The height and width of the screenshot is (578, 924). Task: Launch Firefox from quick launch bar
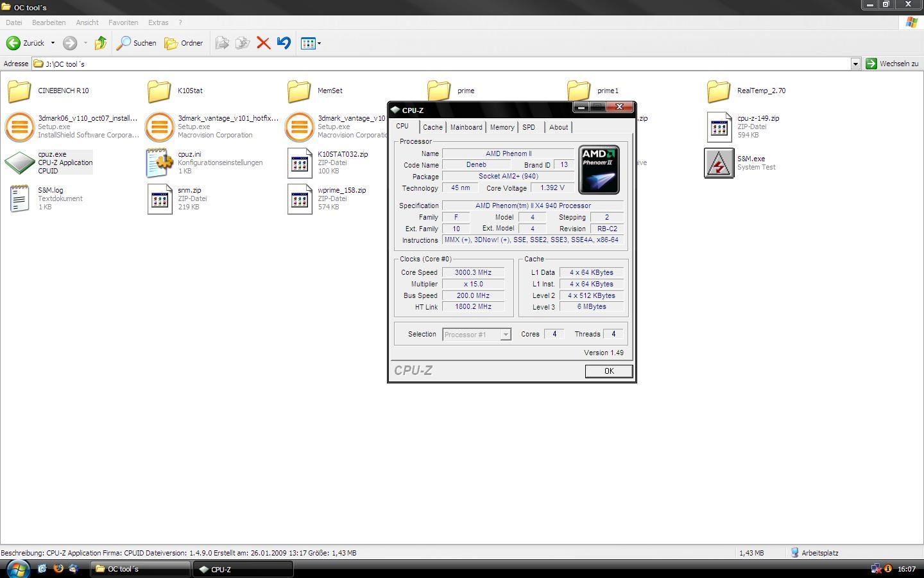tap(58, 568)
